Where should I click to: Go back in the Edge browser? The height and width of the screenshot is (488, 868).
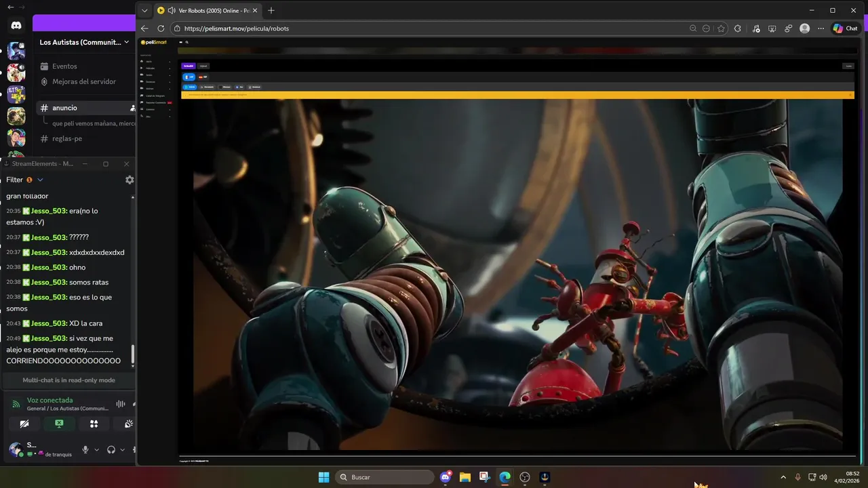pos(144,28)
